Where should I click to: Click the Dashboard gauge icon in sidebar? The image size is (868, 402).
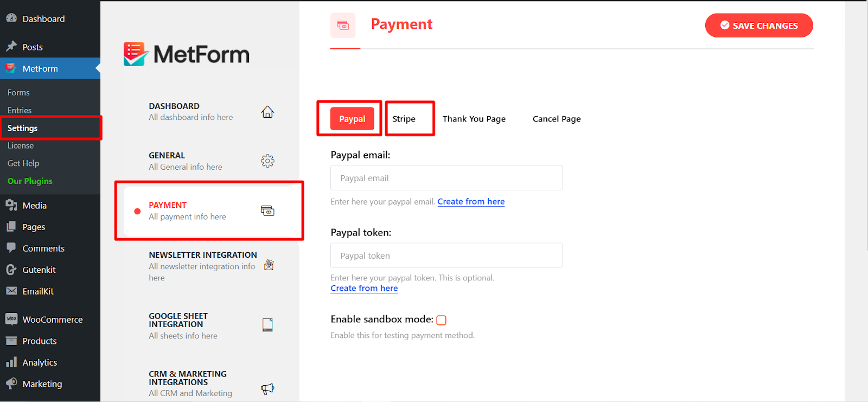click(11, 18)
